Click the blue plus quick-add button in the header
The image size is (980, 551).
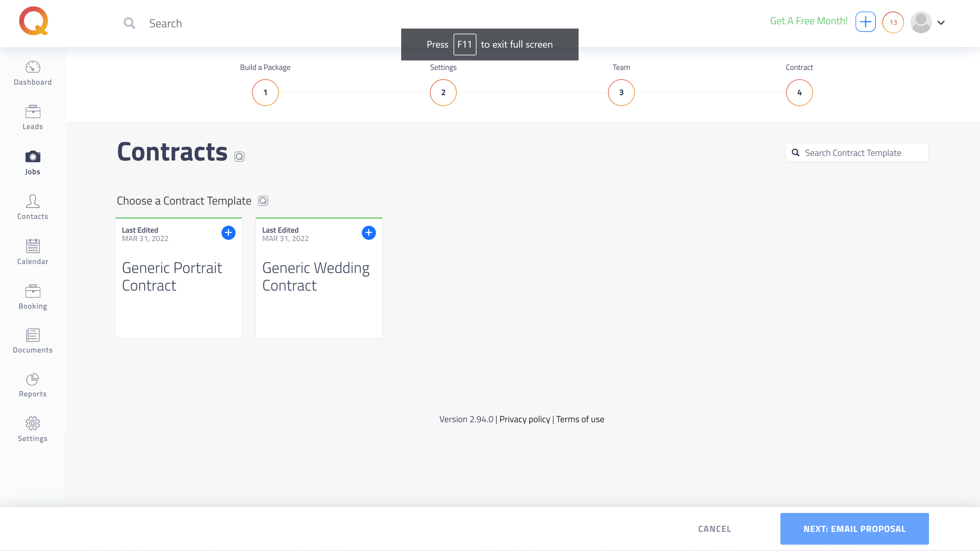(866, 22)
